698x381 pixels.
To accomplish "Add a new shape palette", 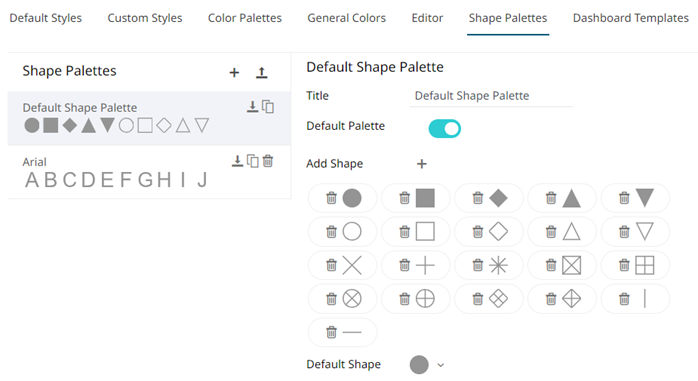I will click(234, 73).
